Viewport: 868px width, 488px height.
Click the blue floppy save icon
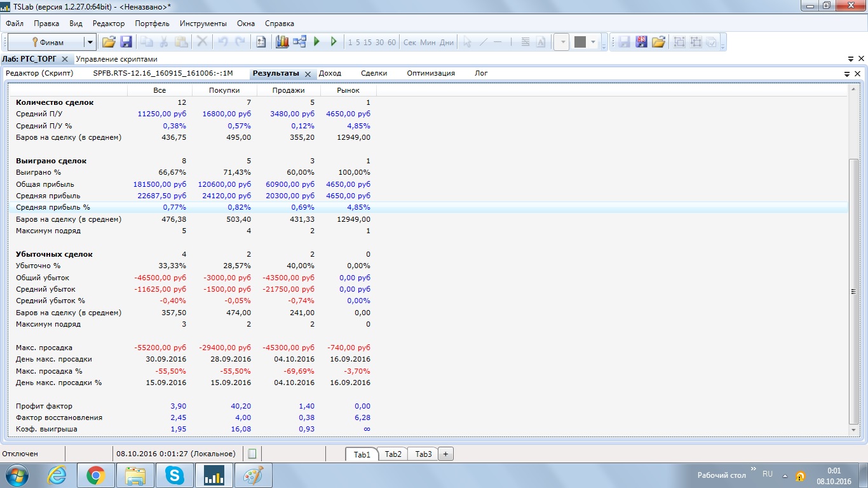pyautogui.click(x=126, y=42)
